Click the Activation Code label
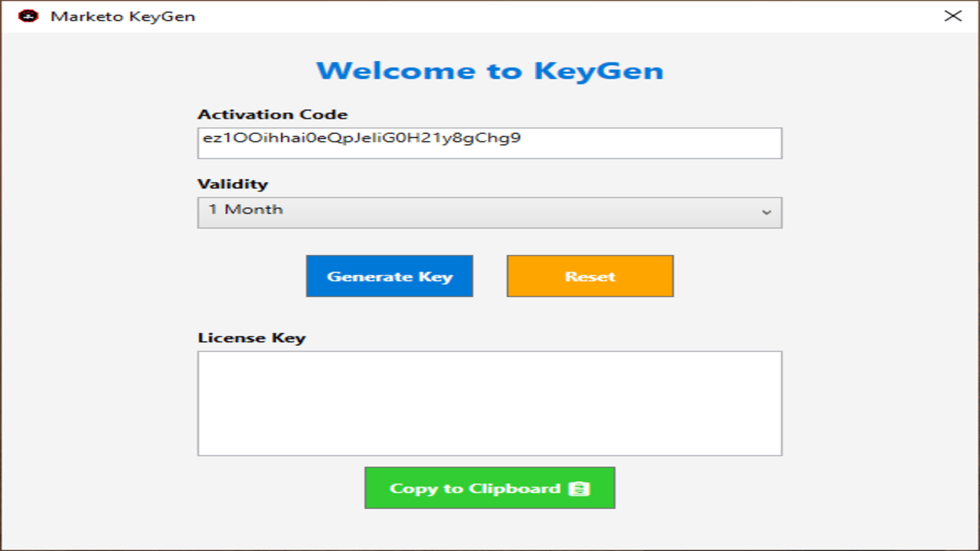This screenshot has width=980, height=551. (273, 115)
